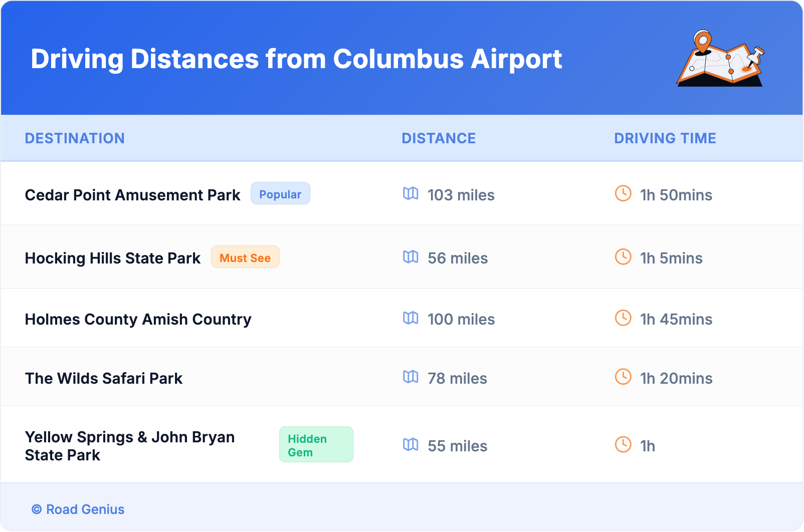Screen dimensions: 804x532
Task: Click the Driving Time column header
Action: tap(665, 138)
